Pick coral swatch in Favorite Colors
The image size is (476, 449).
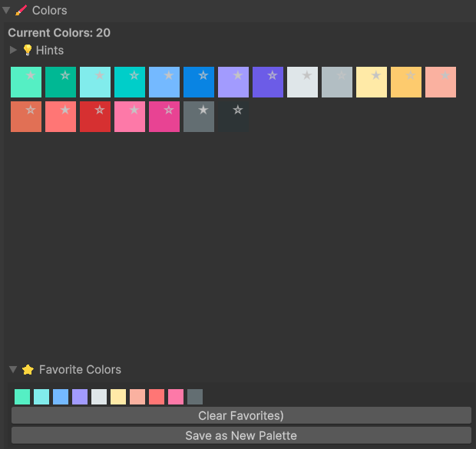point(157,397)
